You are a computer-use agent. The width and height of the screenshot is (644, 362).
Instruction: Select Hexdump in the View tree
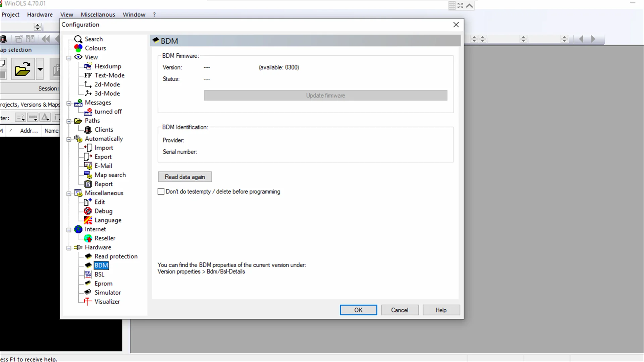tap(107, 66)
